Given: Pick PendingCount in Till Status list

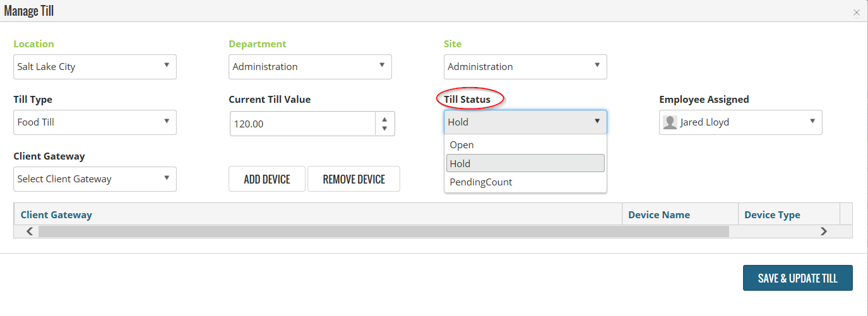Looking at the screenshot, I should (x=525, y=182).
